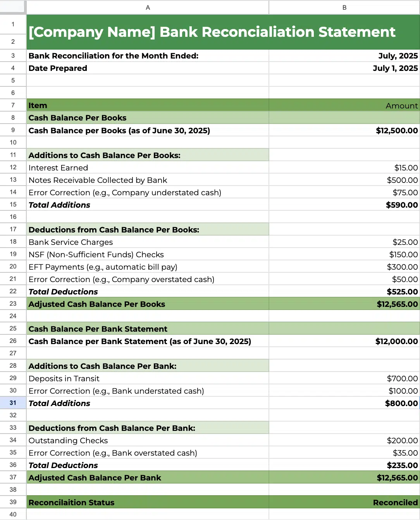
Task: Click 'Company understated cash' error correction cell
Action: pos(148,192)
